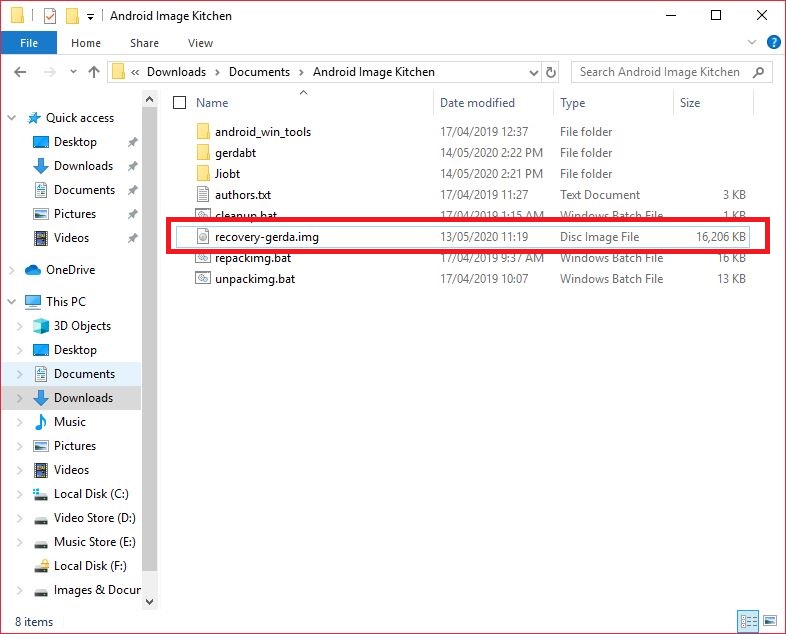786x634 pixels.
Task: Open the Help question mark icon
Action: pos(773,42)
